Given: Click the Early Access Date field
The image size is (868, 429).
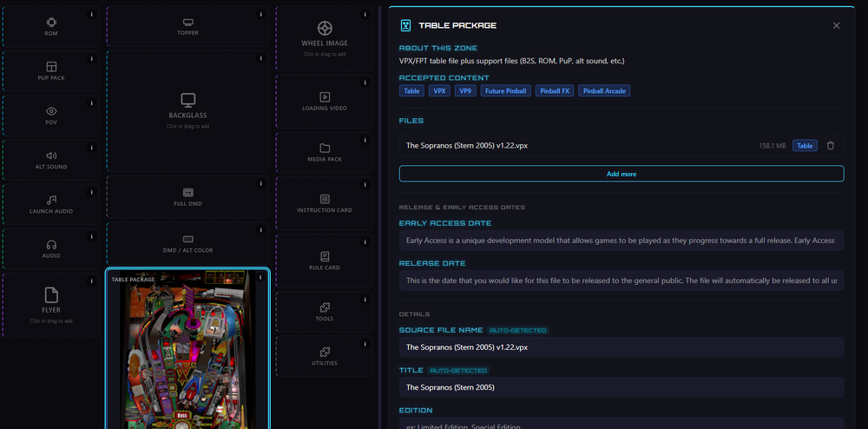Looking at the screenshot, I should (621, 241).
